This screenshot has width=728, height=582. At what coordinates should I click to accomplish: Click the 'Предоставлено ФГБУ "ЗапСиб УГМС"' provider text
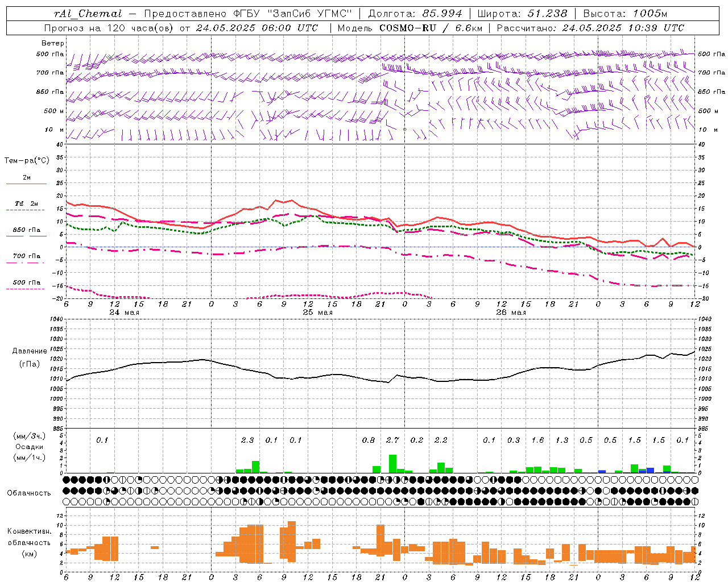pos(249,14)
